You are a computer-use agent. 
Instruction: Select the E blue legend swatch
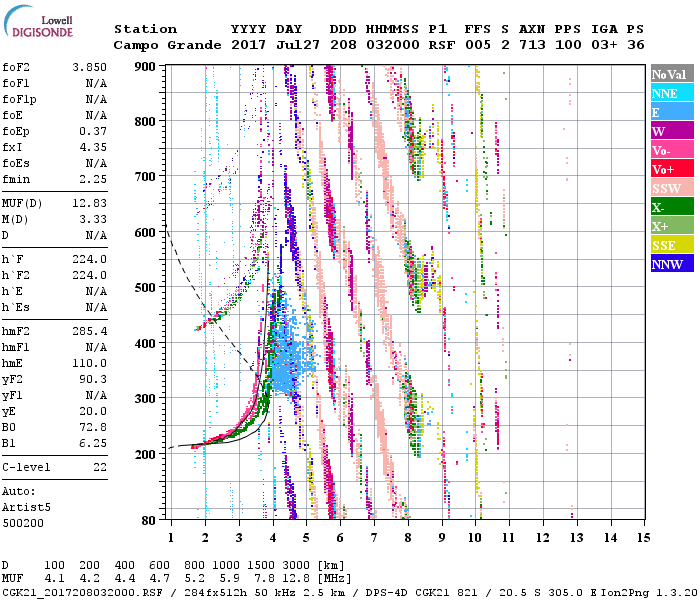coord(672,112)
